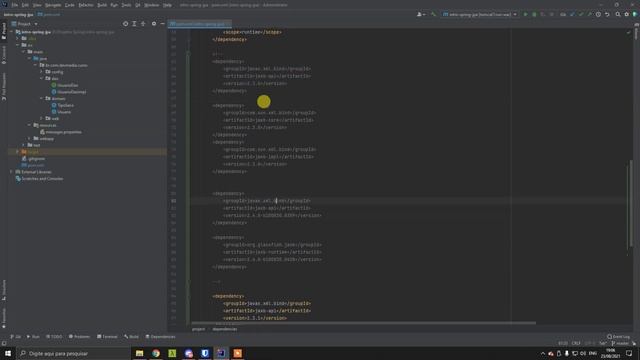Viewport: 640px width, 360px height.
Task: Open the Run tool window button
Action: coord(33,337)
